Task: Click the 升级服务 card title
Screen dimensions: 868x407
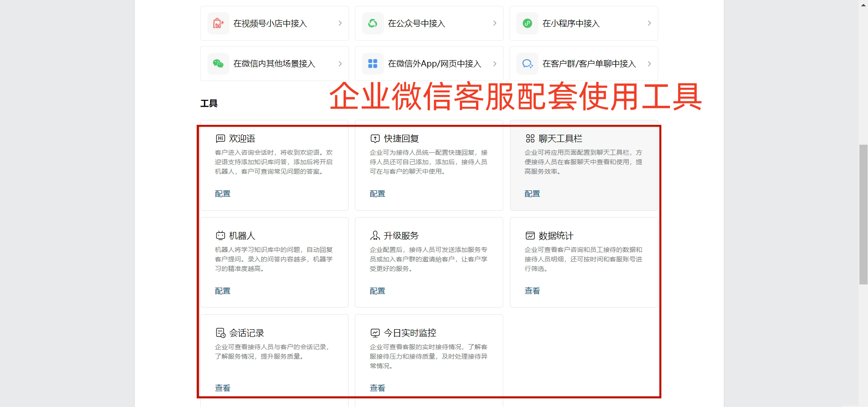Action: point(401,236)
